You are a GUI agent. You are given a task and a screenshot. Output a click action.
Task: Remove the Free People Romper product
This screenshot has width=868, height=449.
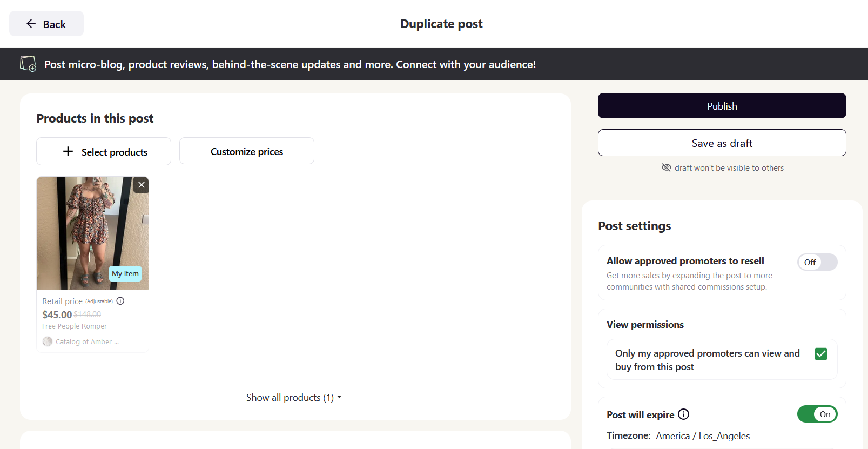142,185
